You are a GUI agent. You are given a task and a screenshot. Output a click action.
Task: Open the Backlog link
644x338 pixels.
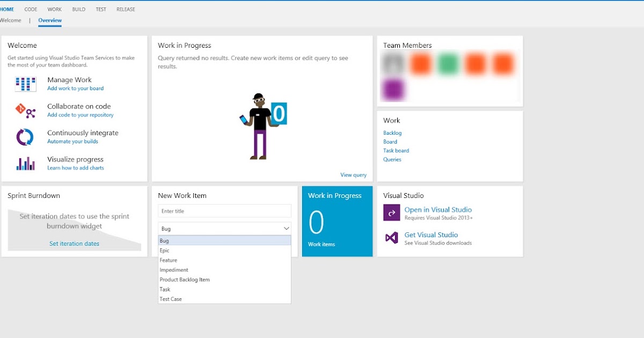click(392, 133)
